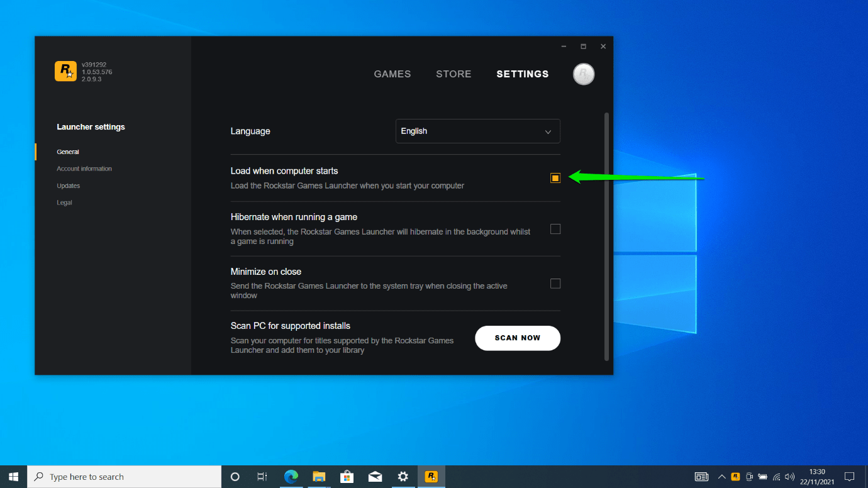Image resolution: width=868 pixels, height=488 pixels.
Task: Enable Minimize on close checkbox
Action: (555, 284)
